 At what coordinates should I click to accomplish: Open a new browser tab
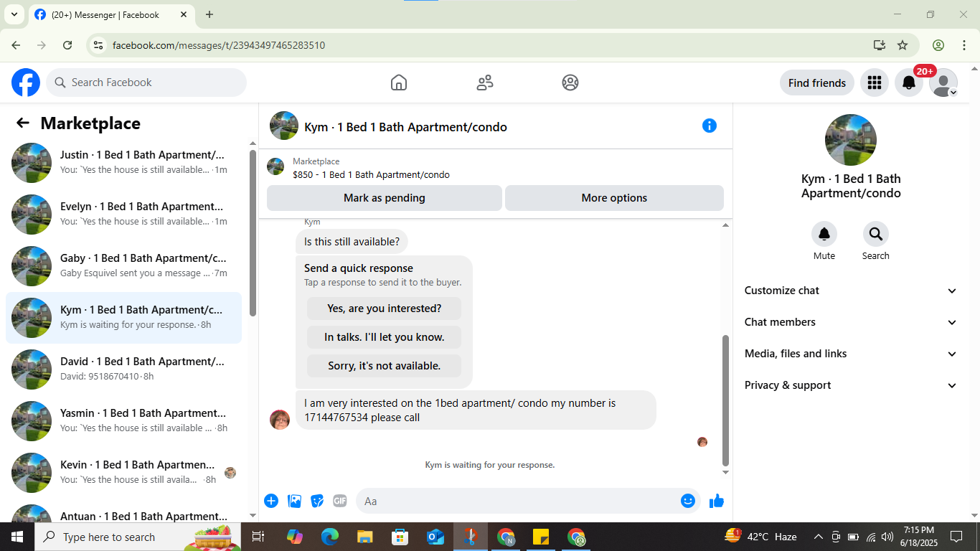point(209,14)
